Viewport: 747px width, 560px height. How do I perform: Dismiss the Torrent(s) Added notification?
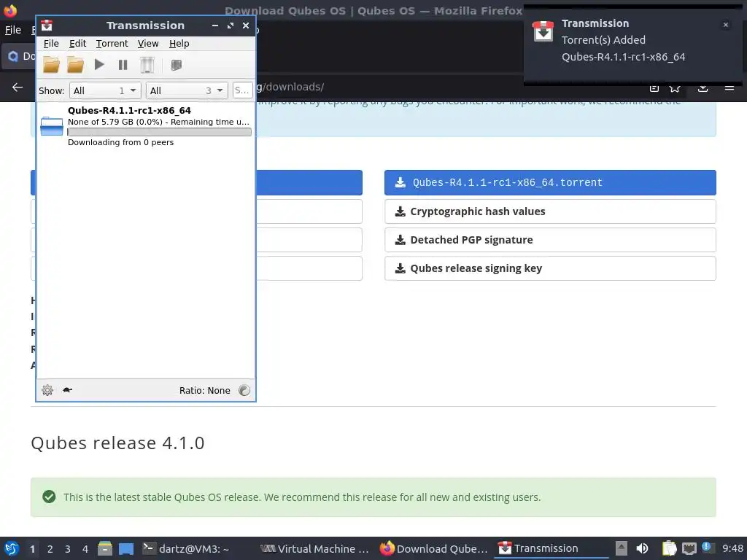726,25
